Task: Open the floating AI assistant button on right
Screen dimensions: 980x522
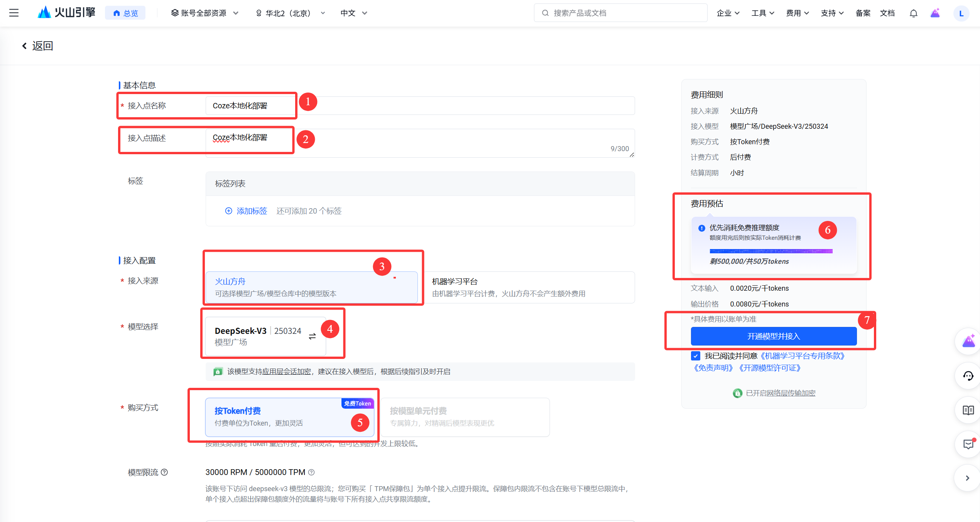Action: [x=968, y=342]
